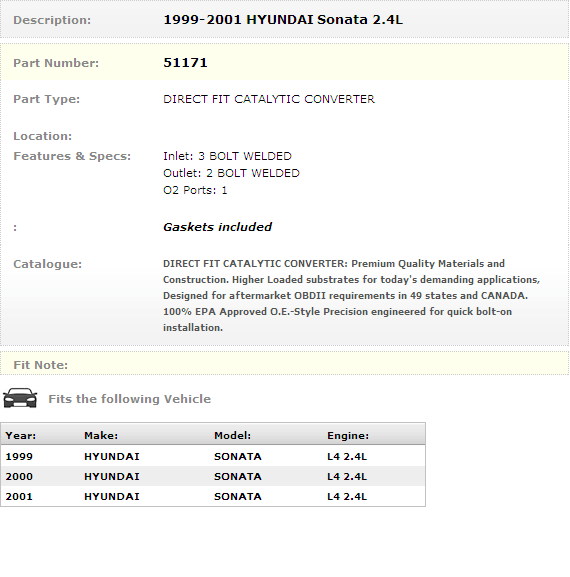Image resolution: width=570 pixels, height=577 pixels.
Task: Click the Fits the following Vehicle heading
Action: tap(130, 399)
